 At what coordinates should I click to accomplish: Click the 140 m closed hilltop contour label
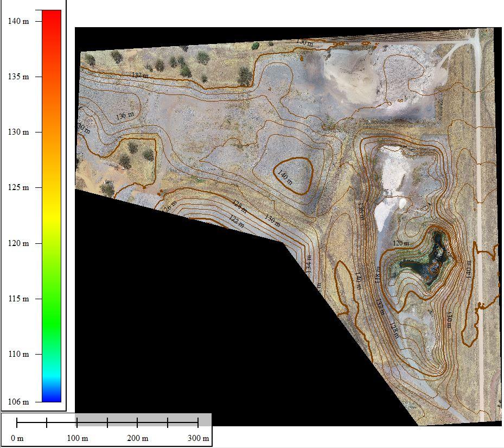(285, 178)
